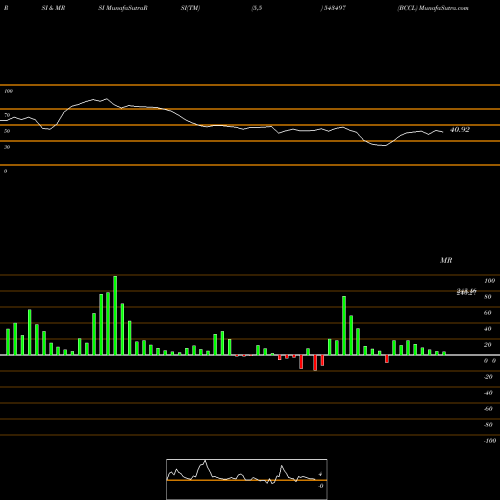500x500 pixels.
Task: Click the MR right-axis label 20
Action: pyautogui.click(x=488, y=345)
